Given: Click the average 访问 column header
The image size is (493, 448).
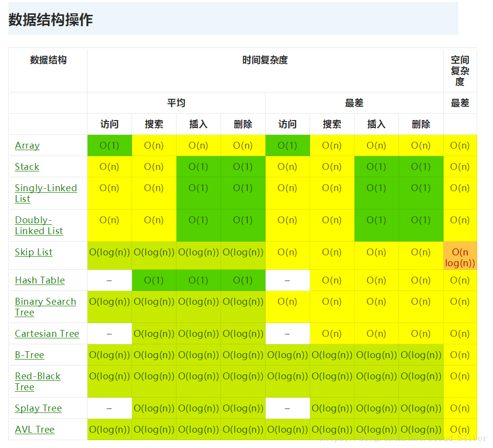Looking at the screenshot, I should (x=109, y=124).
